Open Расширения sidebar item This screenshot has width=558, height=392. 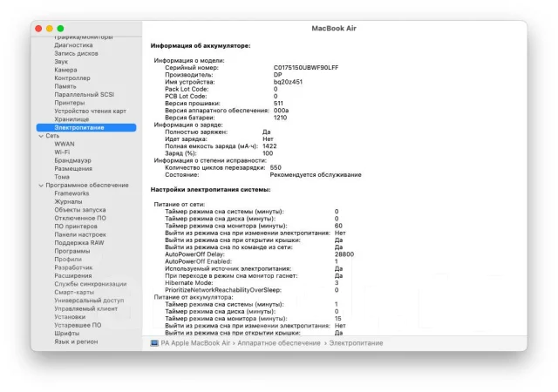click(x=73, y=275)
